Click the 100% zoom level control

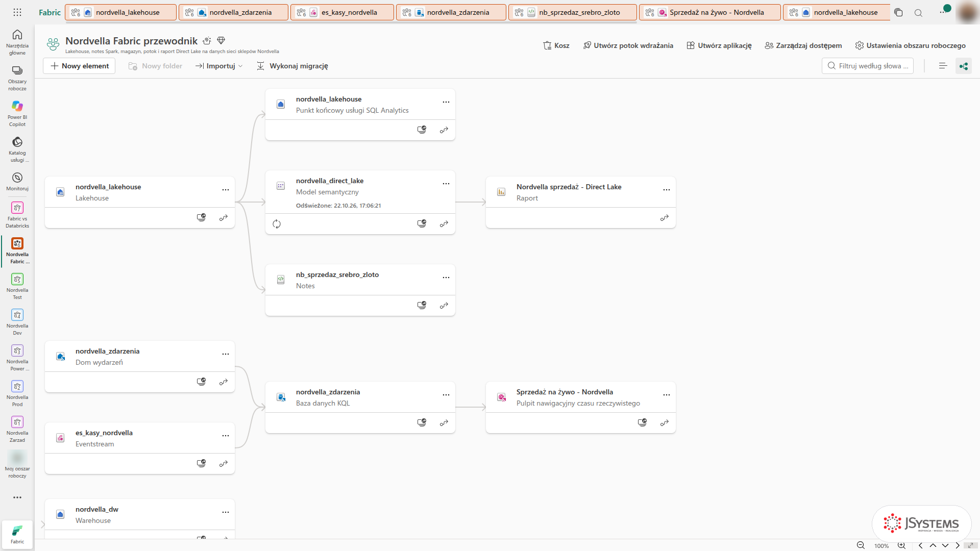click(881, 545)
